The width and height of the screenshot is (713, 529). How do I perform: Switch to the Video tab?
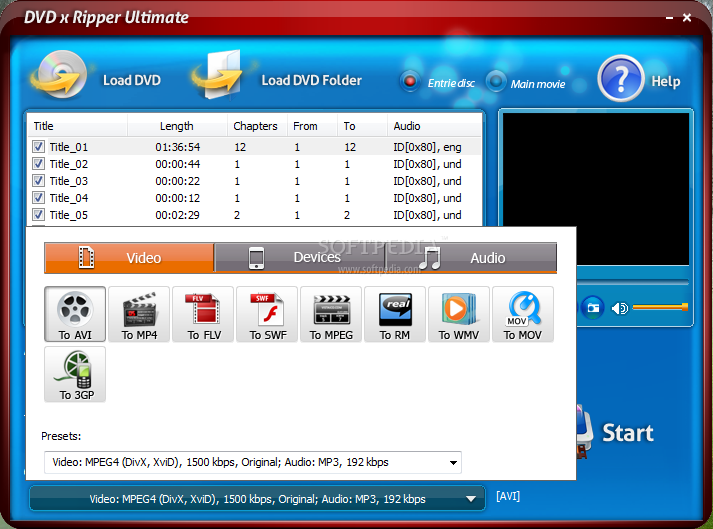coord(129,258)
